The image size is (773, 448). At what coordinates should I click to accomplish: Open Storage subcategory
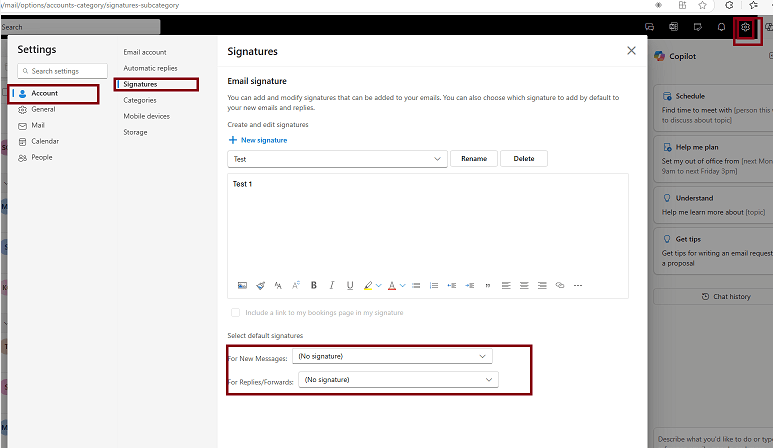(135, 132)
